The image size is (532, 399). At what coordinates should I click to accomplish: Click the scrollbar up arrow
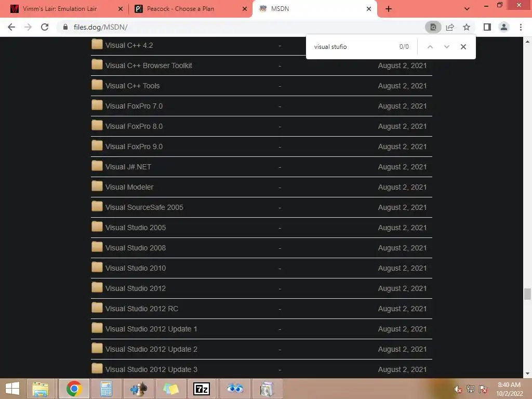click(x=527, y=42)
